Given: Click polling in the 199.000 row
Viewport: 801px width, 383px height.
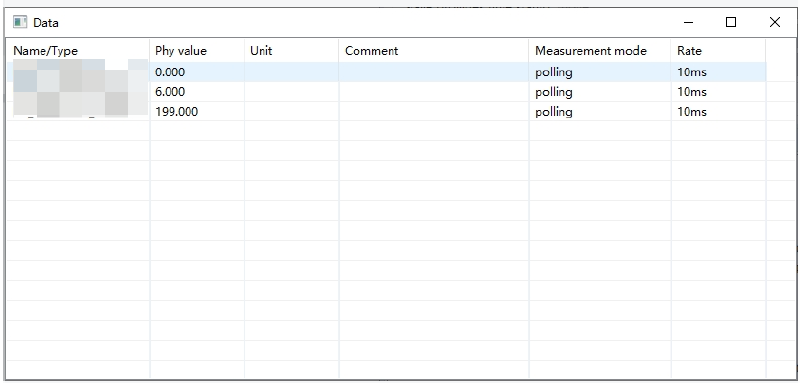Looking at the screenshot, I should pos(554,112).
